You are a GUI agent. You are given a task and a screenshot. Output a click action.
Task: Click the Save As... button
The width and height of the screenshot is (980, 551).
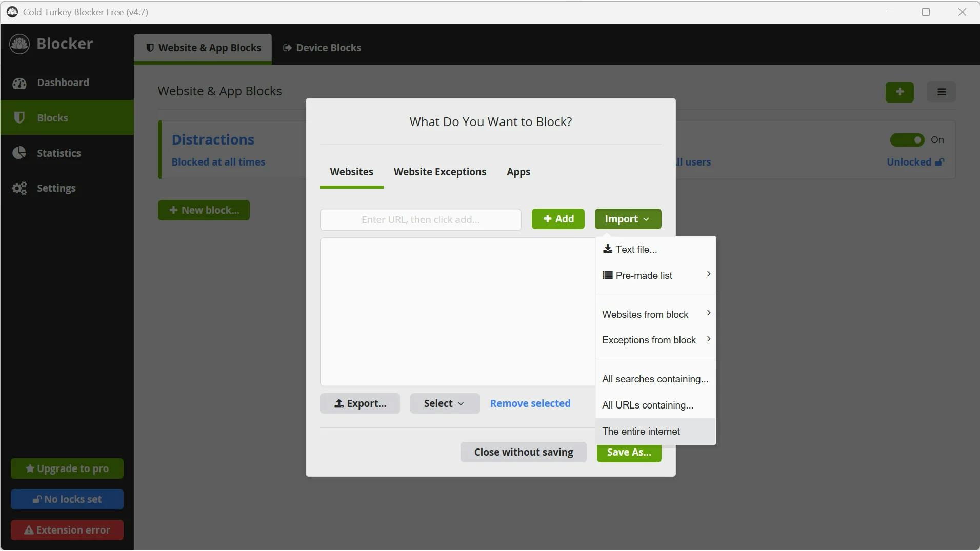tap(629, 453)
